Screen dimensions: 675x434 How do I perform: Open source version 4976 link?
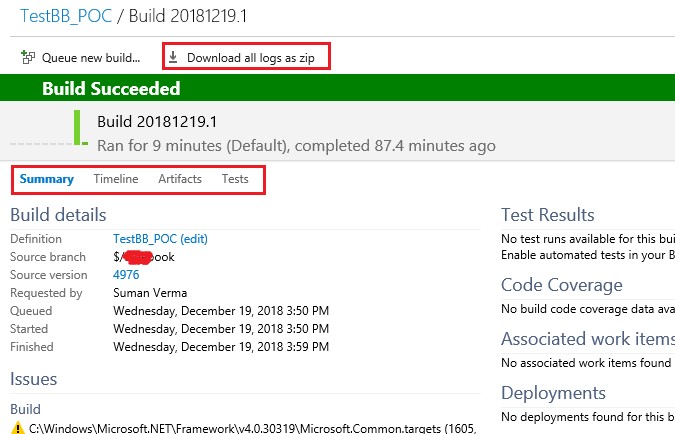click(x=126, y=275)
